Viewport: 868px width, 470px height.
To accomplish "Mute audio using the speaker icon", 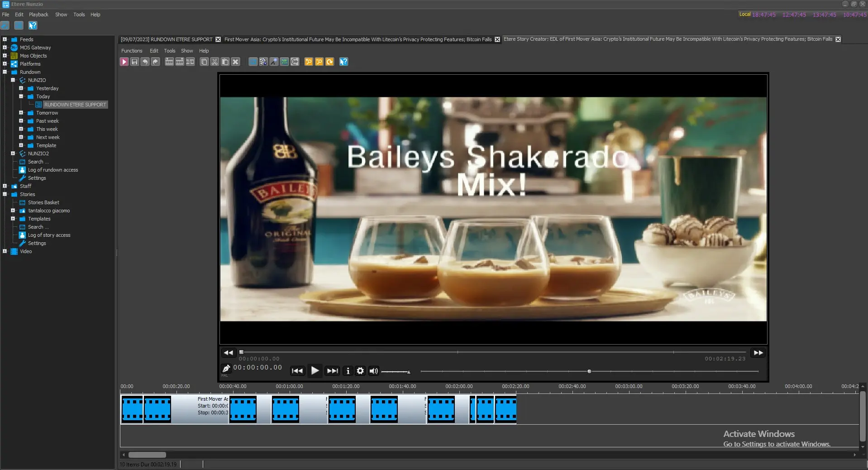I will pyautogui.click(x=373, y=371).
